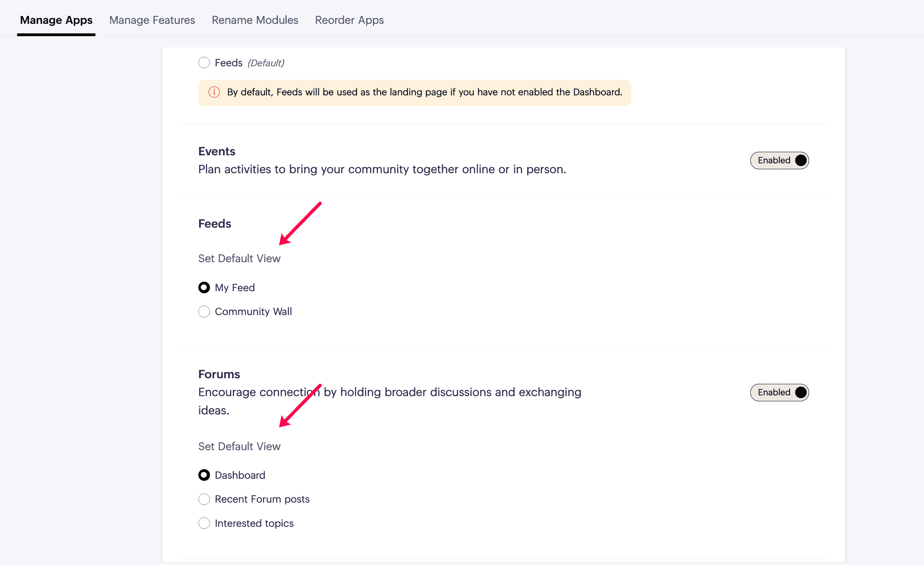The height and width of the screenshot is (565, 924).
Task: Open the Rename Modules tab
Action: point(255,20)
